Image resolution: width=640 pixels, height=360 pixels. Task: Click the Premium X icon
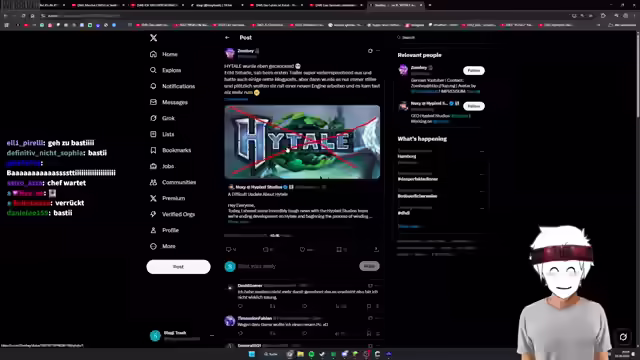[x=153, y=198]
